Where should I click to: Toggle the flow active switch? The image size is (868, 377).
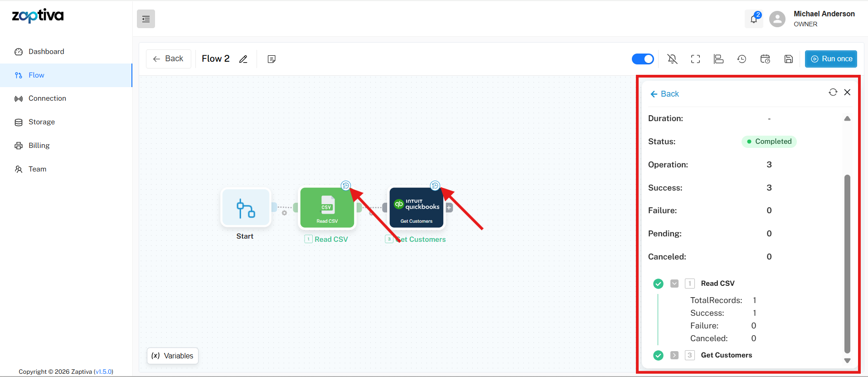(643, 59)
